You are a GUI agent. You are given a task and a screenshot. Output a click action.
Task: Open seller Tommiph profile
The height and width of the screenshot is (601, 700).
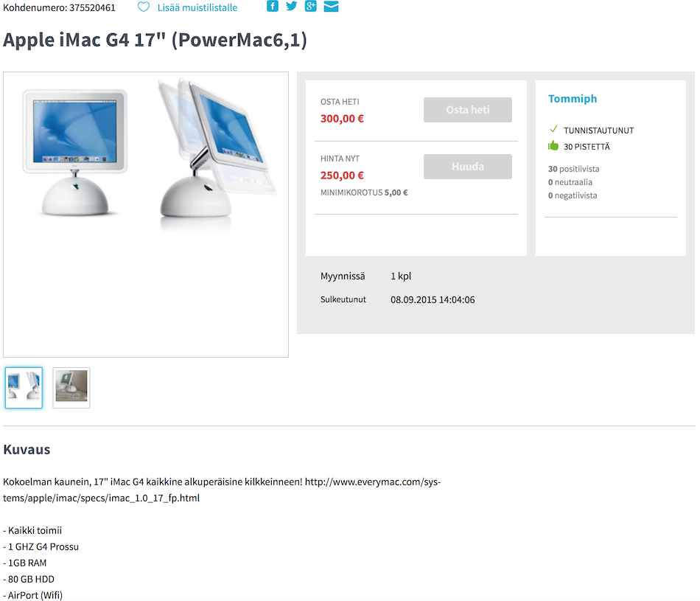[573, 99]
